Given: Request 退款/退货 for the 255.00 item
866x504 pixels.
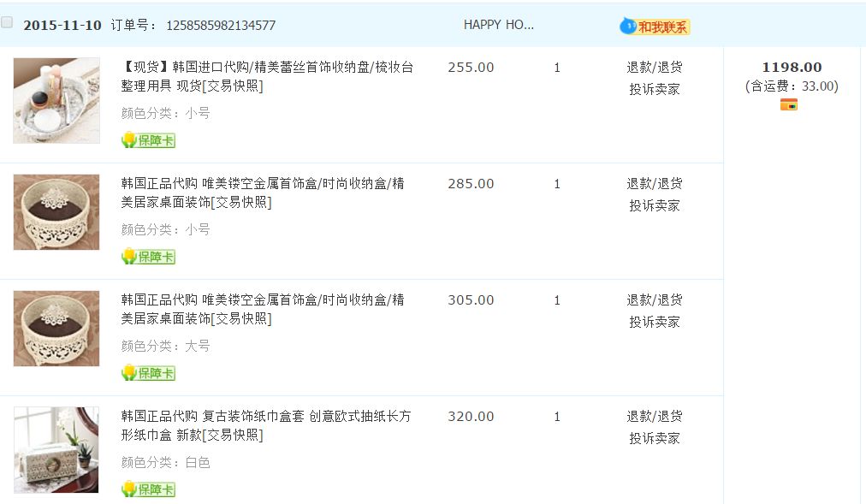Looking at the screenshot, I should click(654, 67).
